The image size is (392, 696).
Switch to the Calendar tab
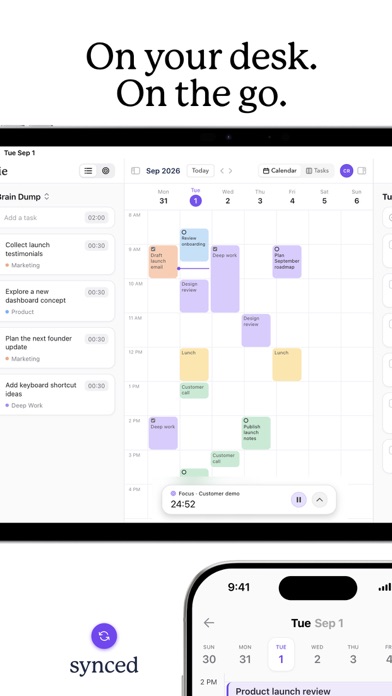pyautogui.click(x=280, y=171)
